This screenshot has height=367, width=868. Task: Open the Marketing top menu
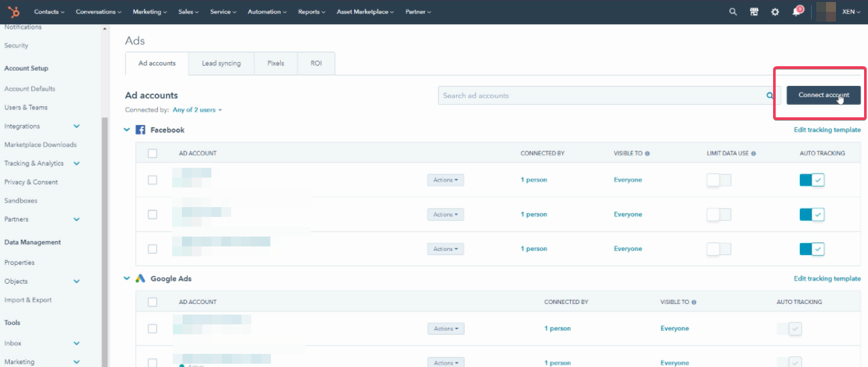coord(150,12)
